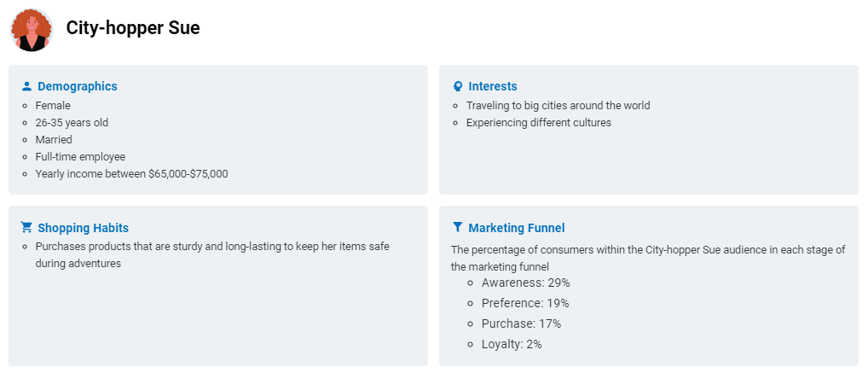Click the 26-35 years old entry
Viewport: 868px width, 373px height.
pyautogui.click(x=72, y=123)
